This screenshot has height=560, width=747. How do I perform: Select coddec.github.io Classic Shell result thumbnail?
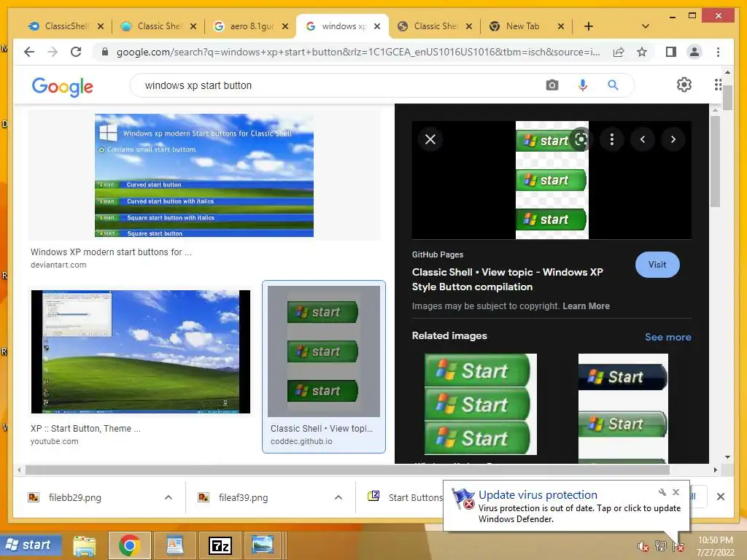coord(324,351)
